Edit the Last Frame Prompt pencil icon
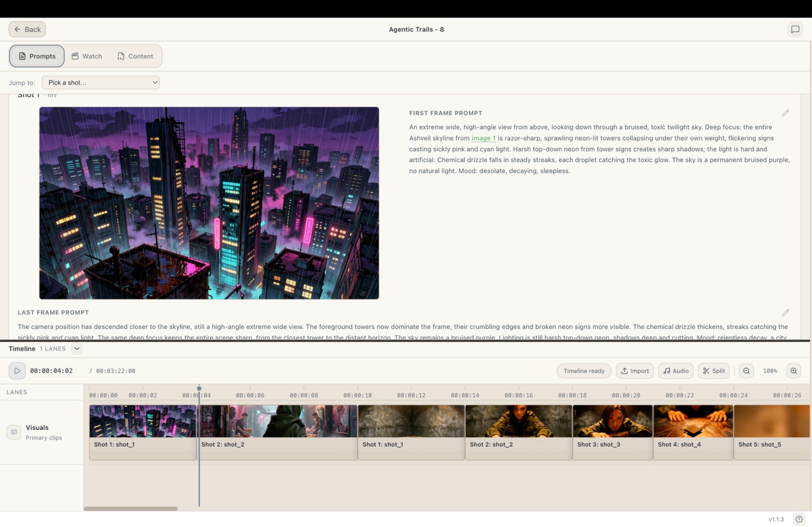 pos(785,312)
